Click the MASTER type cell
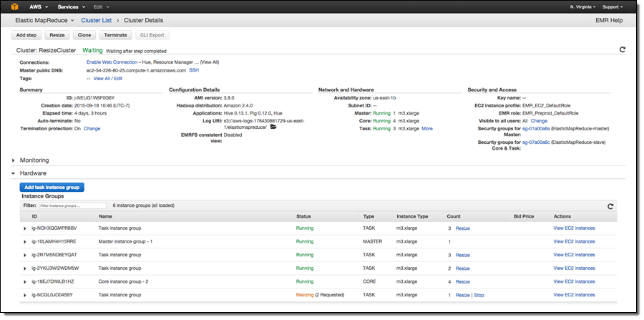644x320 pixels. point(372,241)
